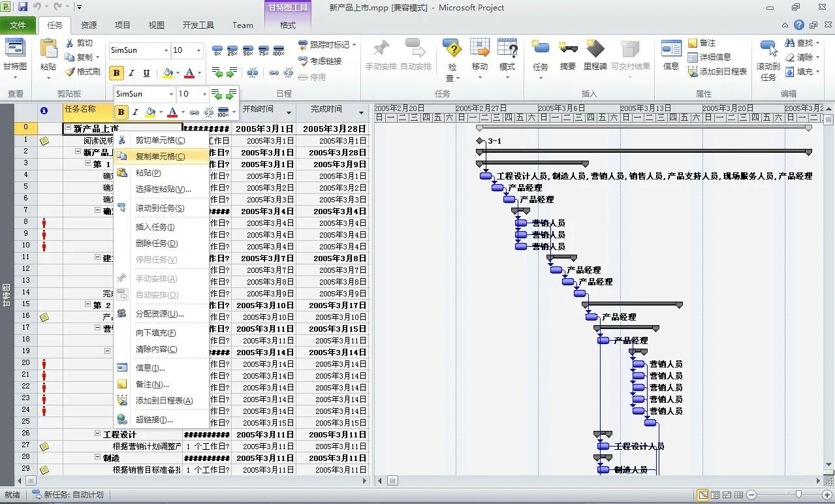Open the Team tab

click(243, 25)
